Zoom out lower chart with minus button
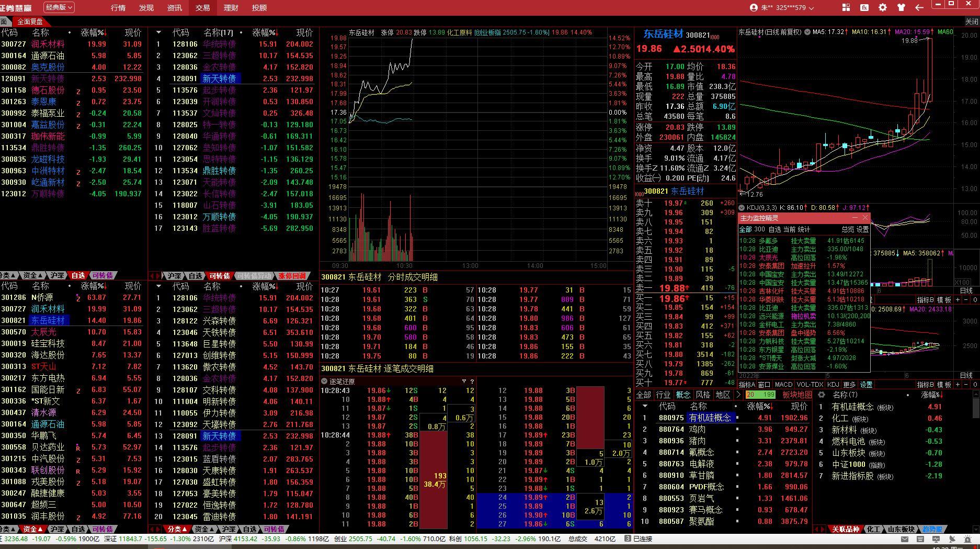 [x=966, y=385]
